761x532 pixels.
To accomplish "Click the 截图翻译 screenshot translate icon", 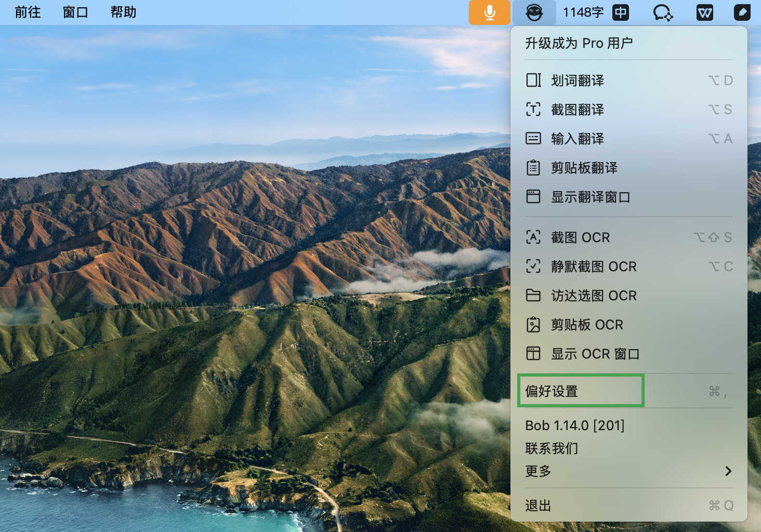I will 533,109.
